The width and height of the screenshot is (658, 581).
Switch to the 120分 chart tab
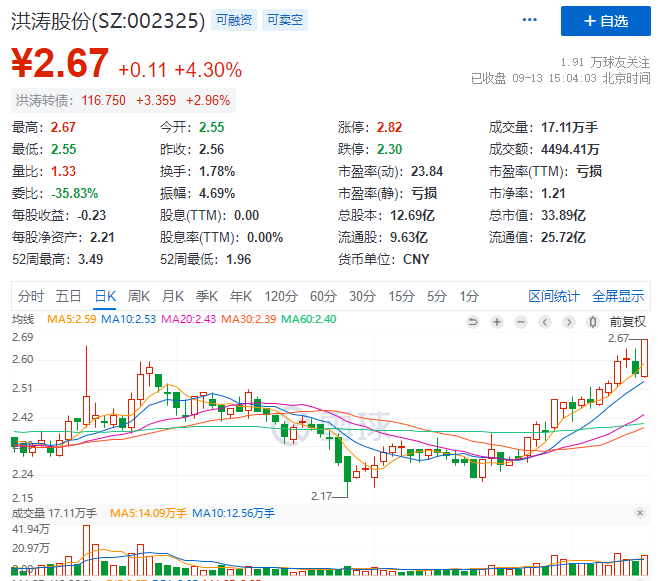[x=281, y=296]
